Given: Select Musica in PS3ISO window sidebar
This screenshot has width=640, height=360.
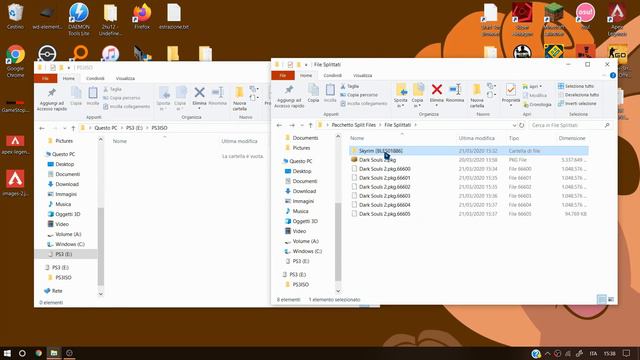Looking at the screenshot, I should (x=63, y=204).
